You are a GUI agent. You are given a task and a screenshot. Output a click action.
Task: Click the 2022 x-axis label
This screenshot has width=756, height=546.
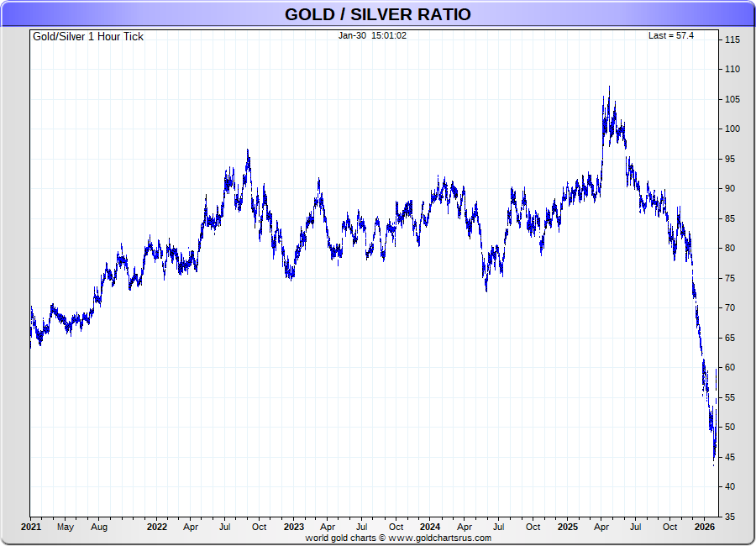click(157, 528)
